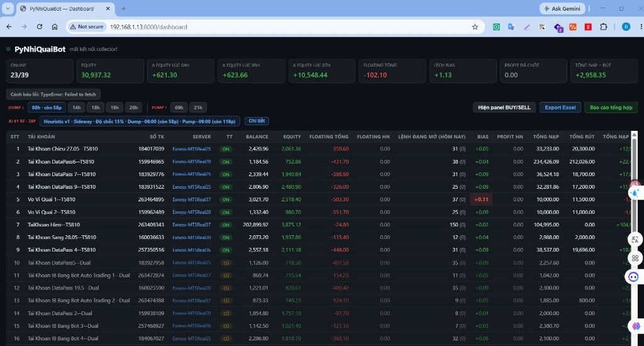Click the ONLINE card showing 23/39
Image resolution: width=644 pixels, height=346 pixels.
(40, 71)
